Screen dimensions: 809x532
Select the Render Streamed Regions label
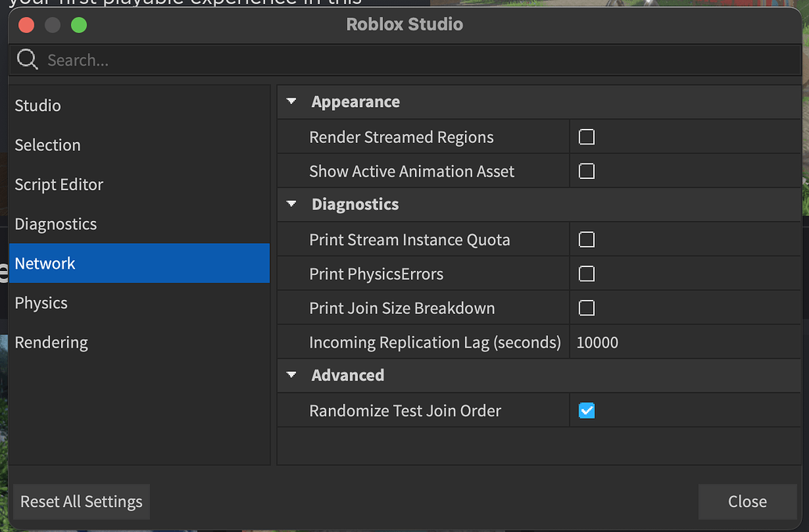point(402,137)
